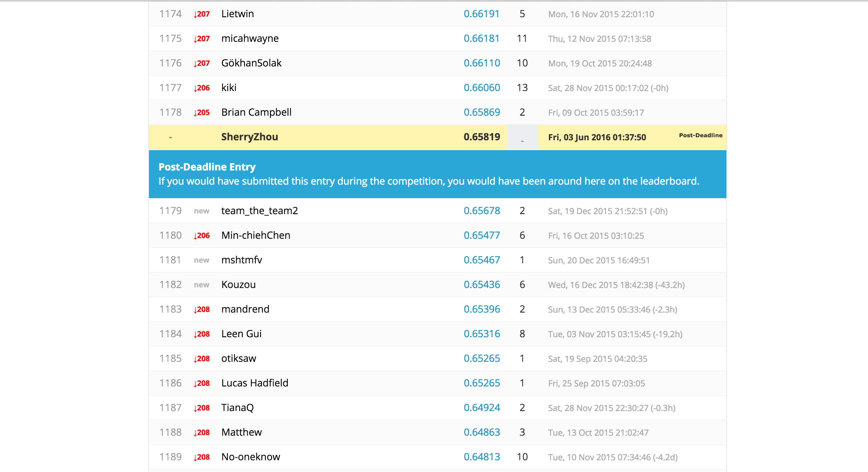Open Leen Gui's name

(x=241, y=334)
